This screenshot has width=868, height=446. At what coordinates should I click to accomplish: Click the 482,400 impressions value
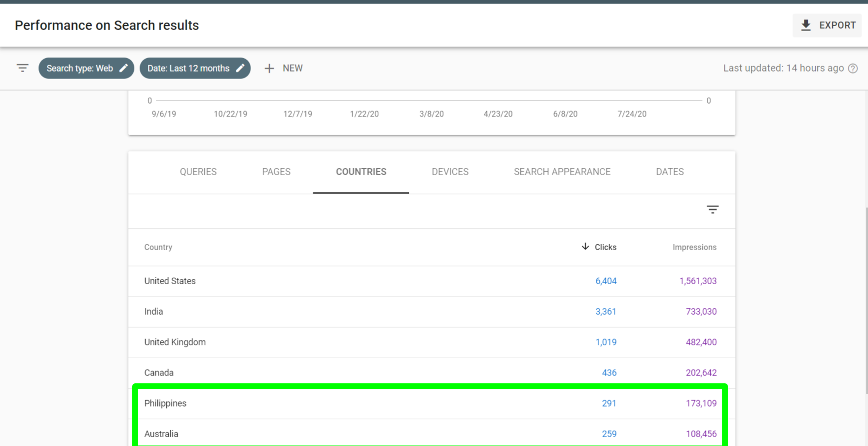pyautogui.click(x=701, y=342)
